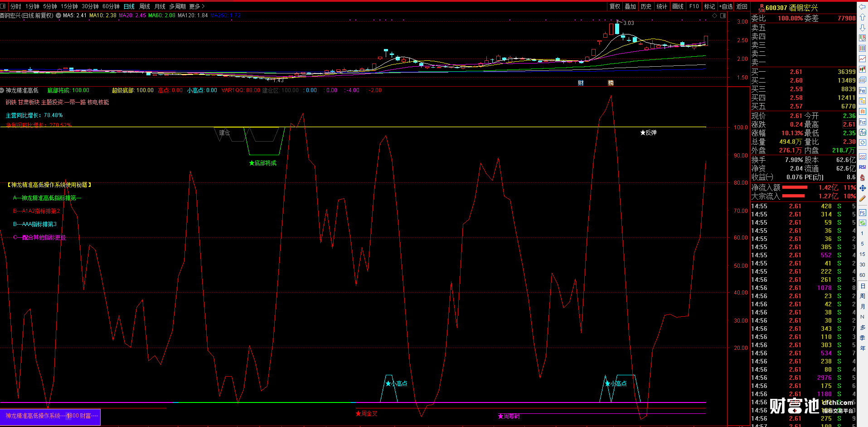This screenshot has width=868, height=427.
Task: Activate the pencil drawing tool
Action: 862,198
